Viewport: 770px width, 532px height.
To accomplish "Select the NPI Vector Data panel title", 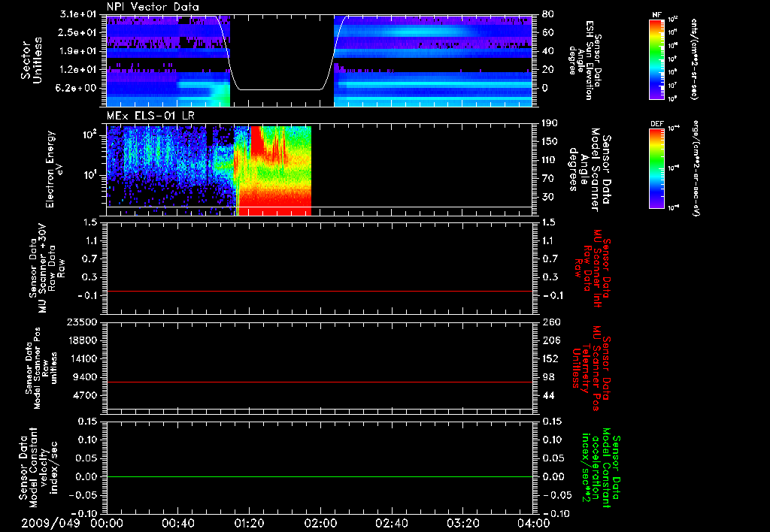I will coord(153,7).
